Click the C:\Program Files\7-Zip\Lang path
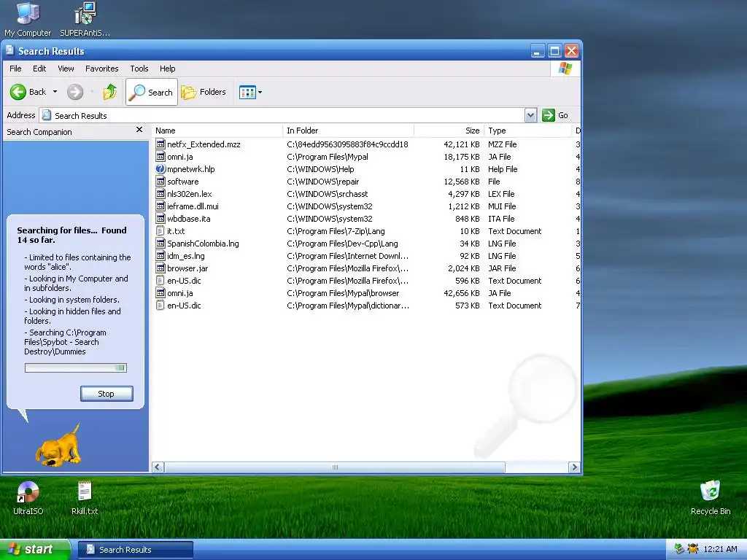The image size is (747, 560). tap(336, 231)
